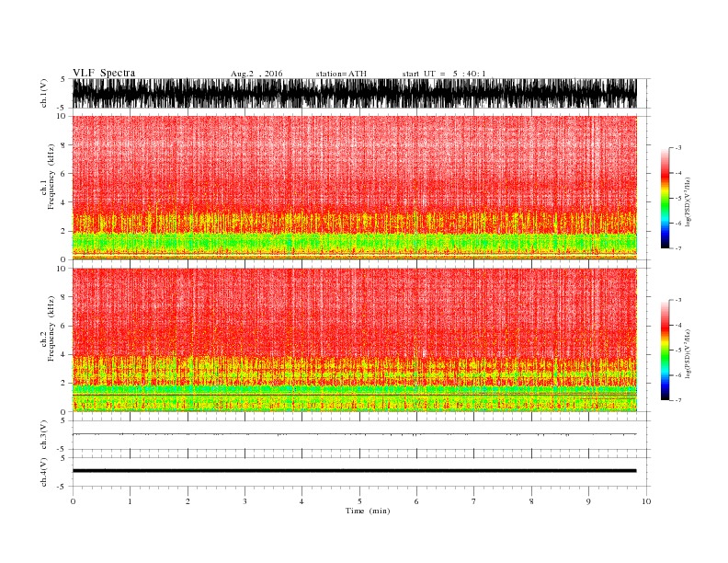Click inside the ch.2 frequency spectrogram
Image resolution: width=728 pixels, height=563 pixels.
click(x=354, y=340)
